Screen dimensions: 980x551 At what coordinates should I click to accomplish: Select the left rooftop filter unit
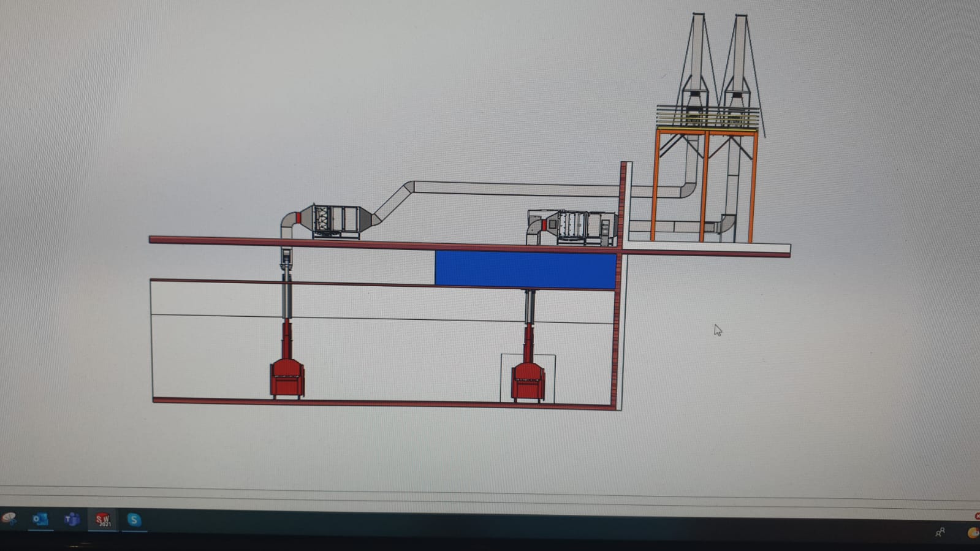click(x=336, y=221)
